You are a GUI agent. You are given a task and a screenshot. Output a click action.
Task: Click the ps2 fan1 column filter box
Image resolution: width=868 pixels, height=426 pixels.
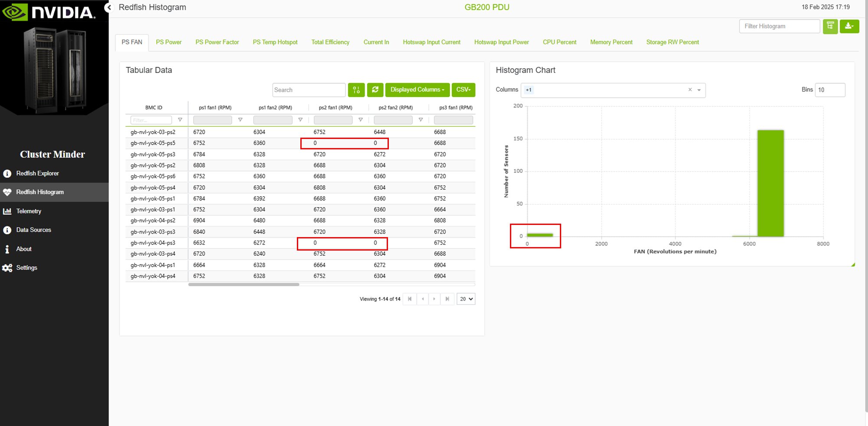tap(333, 120)
